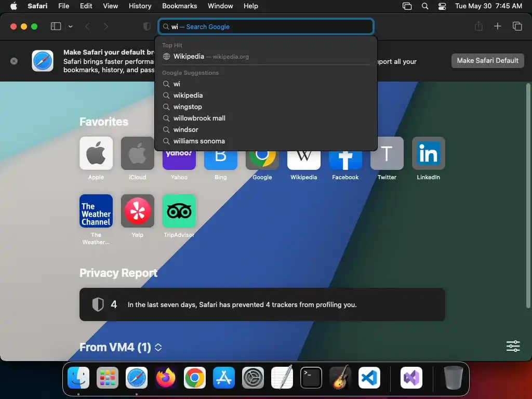Go forward with the forward arrow
Screen dimensions: 532x399
(x=105, y=26)
